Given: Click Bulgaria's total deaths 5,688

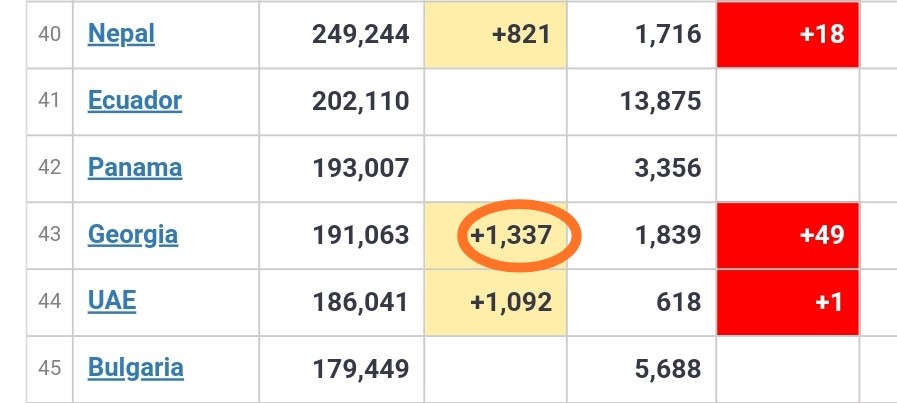Looking at the screenshot, I should click(668, 369).
